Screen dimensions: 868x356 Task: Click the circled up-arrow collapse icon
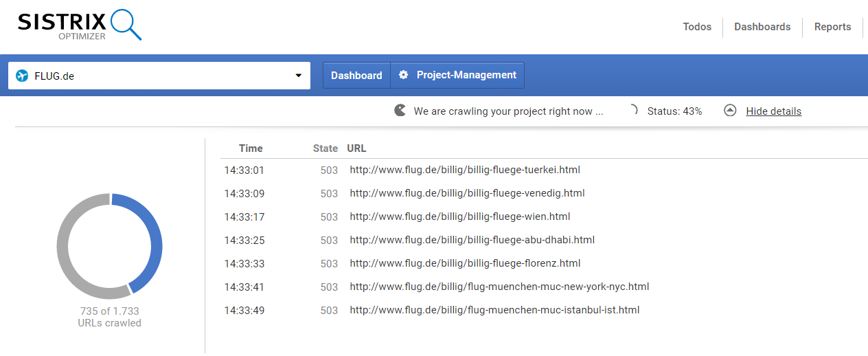730,111
